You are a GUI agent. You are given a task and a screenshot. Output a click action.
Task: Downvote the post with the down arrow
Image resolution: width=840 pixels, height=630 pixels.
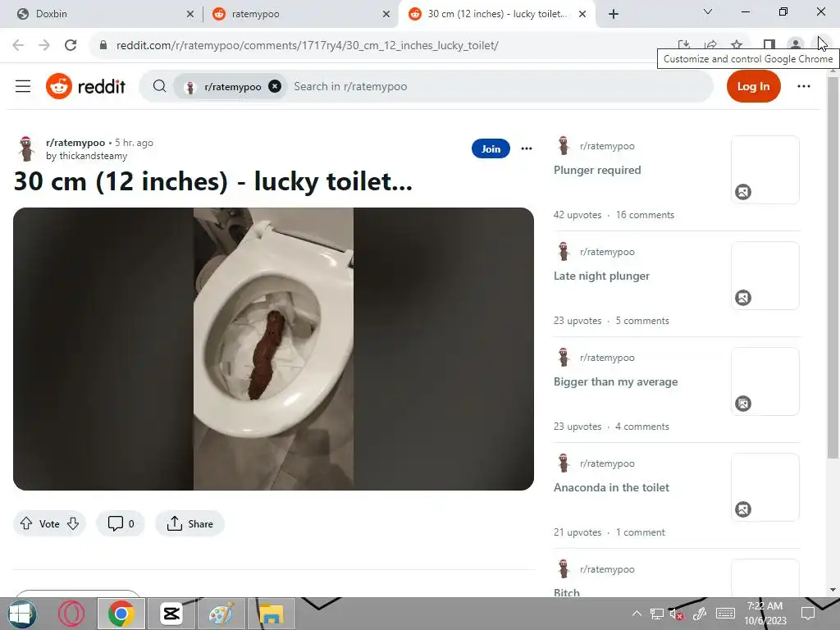(73, 523)
